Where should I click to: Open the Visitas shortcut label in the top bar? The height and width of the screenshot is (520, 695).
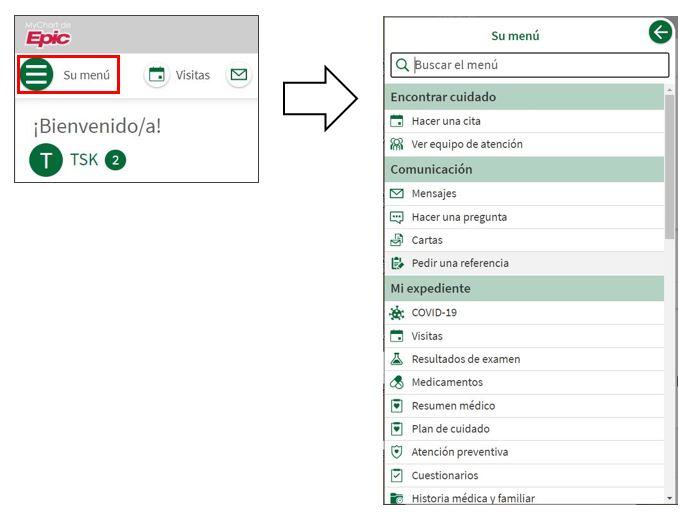coord(192,75)
